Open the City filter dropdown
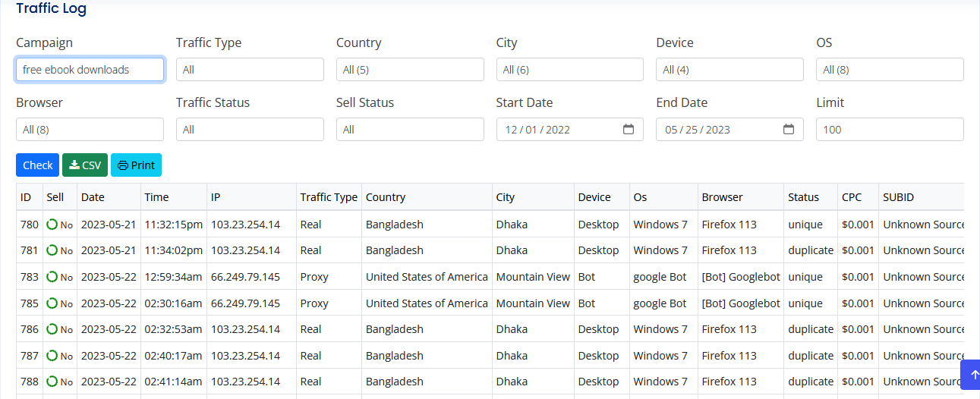Screen dimensions: 980x399 coord(569,70)
